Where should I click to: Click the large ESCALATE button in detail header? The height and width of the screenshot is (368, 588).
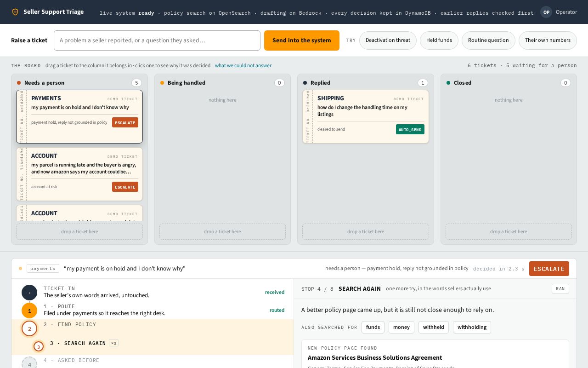click(x=549, y=269)
